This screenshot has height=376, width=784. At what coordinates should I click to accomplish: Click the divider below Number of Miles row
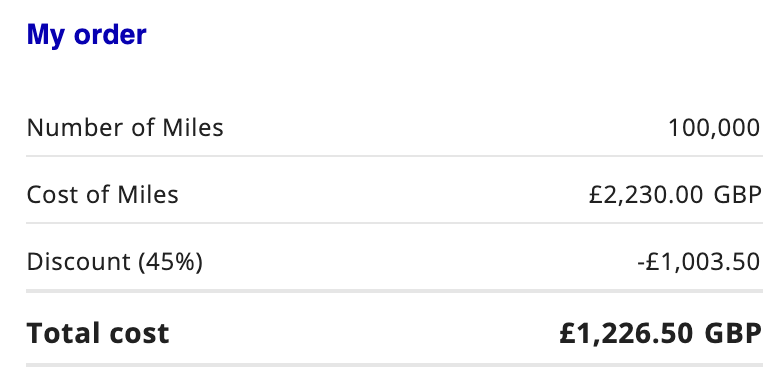(x=394, y=156)
